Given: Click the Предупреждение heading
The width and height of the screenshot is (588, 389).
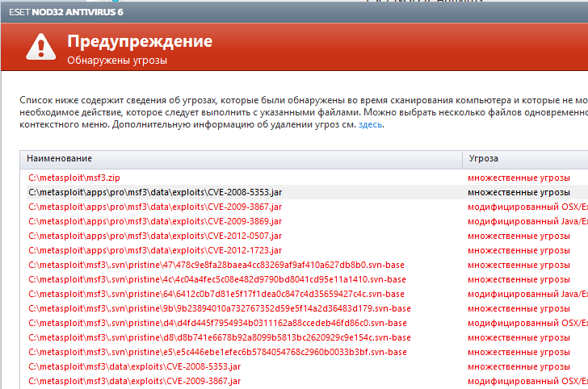Looking at the screenshot, I should click(x=140, y=42).
